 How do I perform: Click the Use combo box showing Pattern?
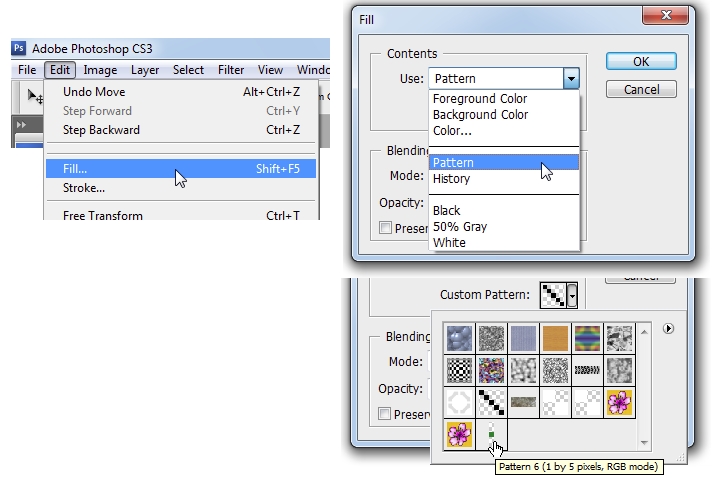click(504, 79)
